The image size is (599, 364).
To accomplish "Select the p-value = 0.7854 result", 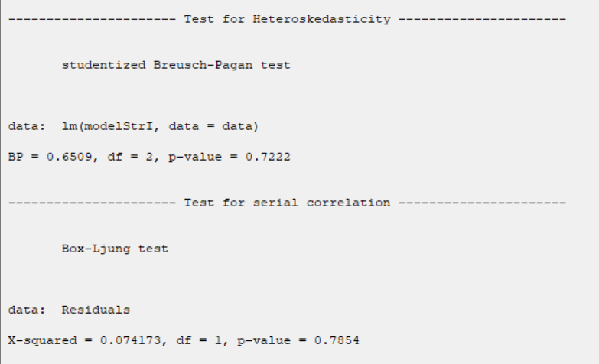I will [x=298, y=340].
